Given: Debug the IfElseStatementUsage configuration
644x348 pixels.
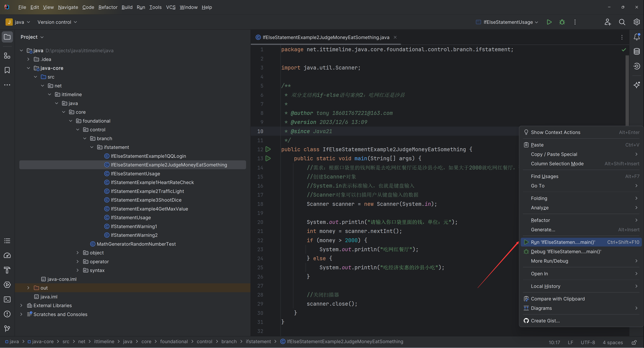Looking at the screenshot, I should coord(562,22).
